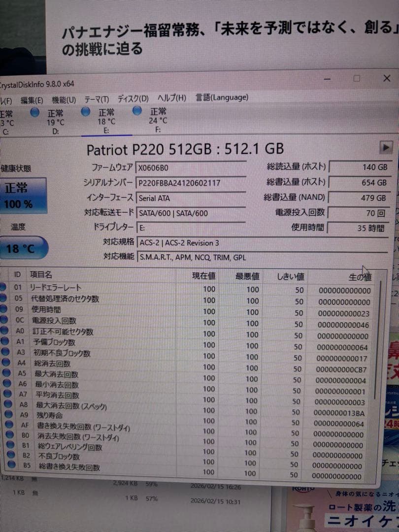Click the total host reads value 140 GB
This screenshot has width=399, height=532.
click(359, 167)
